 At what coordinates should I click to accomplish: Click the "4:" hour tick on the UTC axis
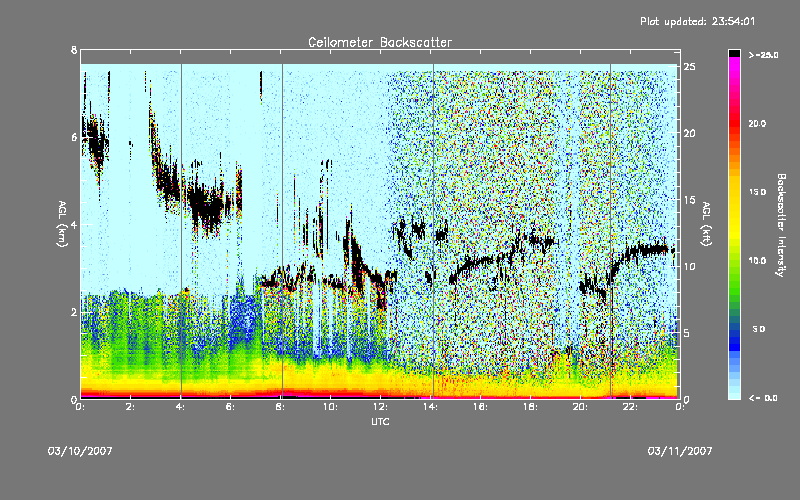(x=180, y=407)
